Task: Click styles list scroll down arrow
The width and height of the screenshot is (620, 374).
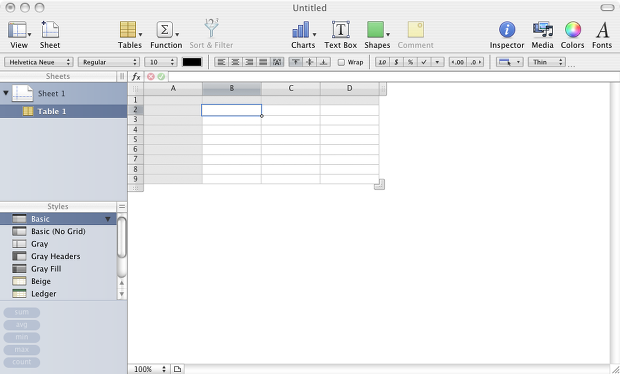Action: [x=121, y=294]
